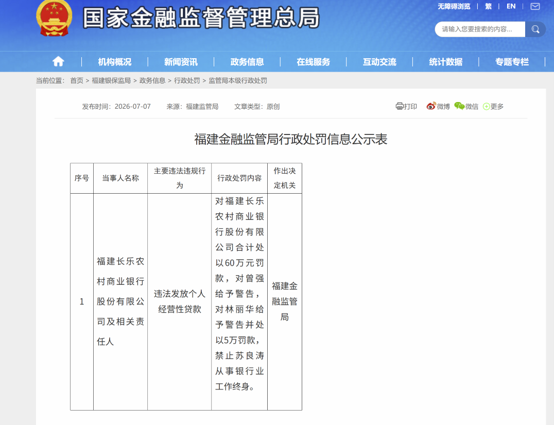The image size is (554, 425).
Task: Open 新闻资讯 menu item
Action: pyautogui.click(x=181, y=62)
